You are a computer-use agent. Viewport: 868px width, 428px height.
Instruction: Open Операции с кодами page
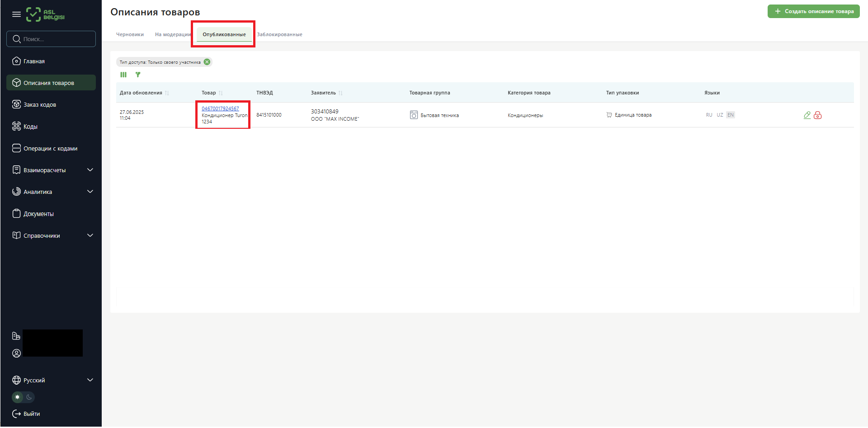(x=50, y=149)
